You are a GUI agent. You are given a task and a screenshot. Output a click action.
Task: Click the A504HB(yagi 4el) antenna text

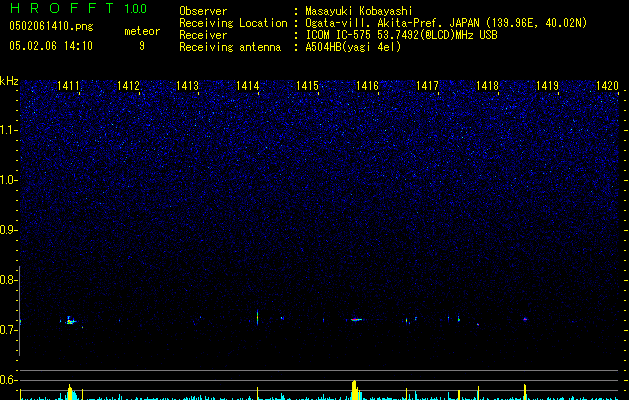[x=353, y=47]
